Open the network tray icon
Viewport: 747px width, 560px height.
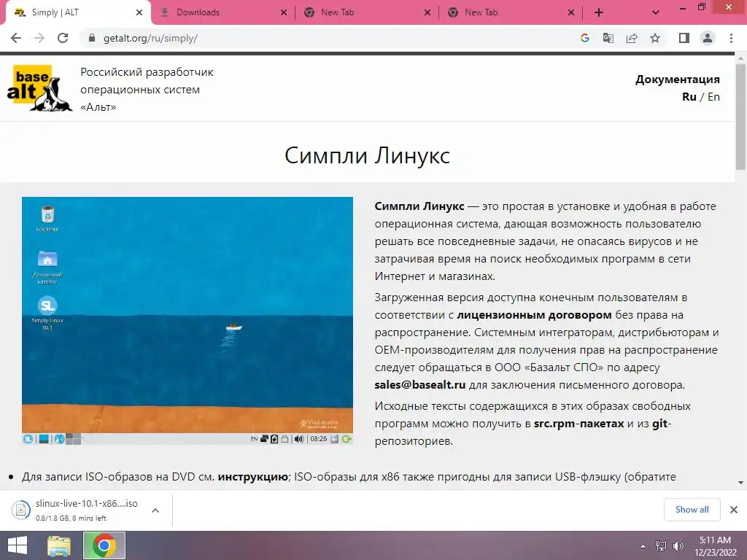[661, 546]
